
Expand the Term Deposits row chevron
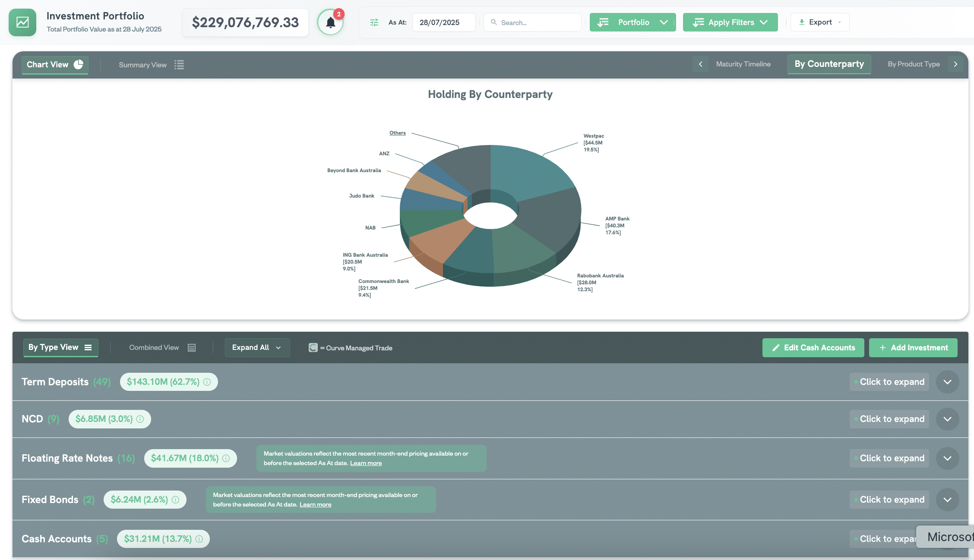(948, 382)
